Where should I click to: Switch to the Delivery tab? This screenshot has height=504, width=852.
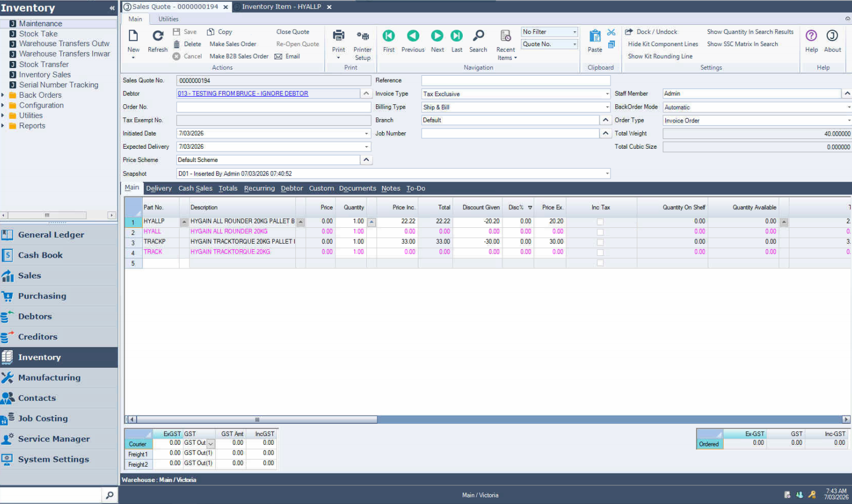tap(159, 188)
